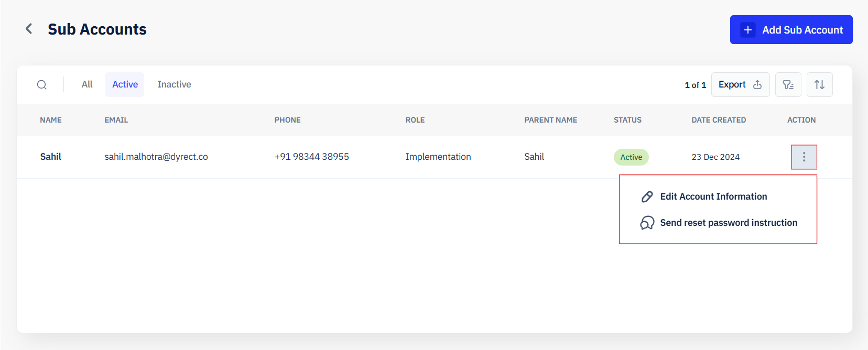Show the Inactive accounts tab
The width and height of the screenshot is (868, 350).
[174, 84]
